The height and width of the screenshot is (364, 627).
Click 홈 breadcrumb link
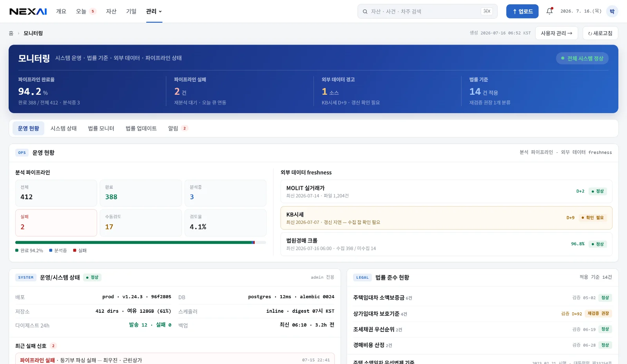[11, 33]
